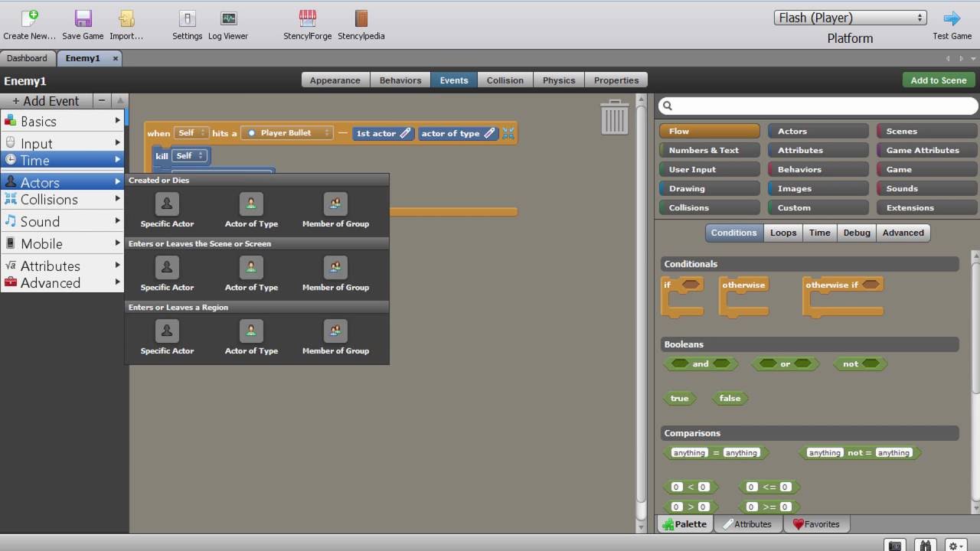Open the Self dropdown in the when block
Viewport: 980px width, 551px height.
(191, 132)
